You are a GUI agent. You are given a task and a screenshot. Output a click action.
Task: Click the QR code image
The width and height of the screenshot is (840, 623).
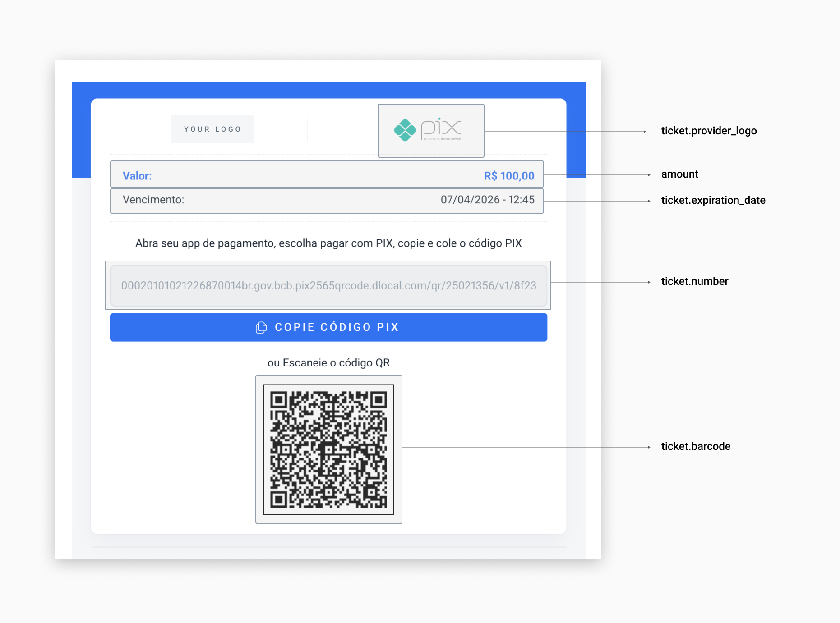(328, 449)
